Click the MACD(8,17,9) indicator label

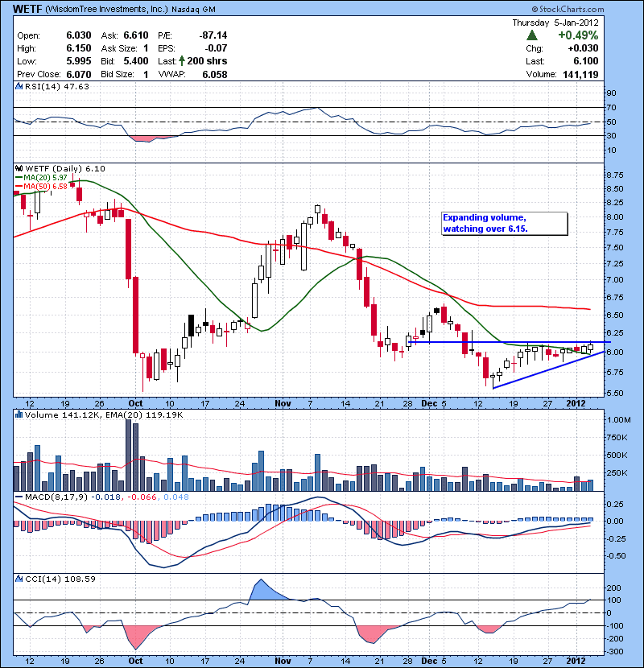click(56, 497)
